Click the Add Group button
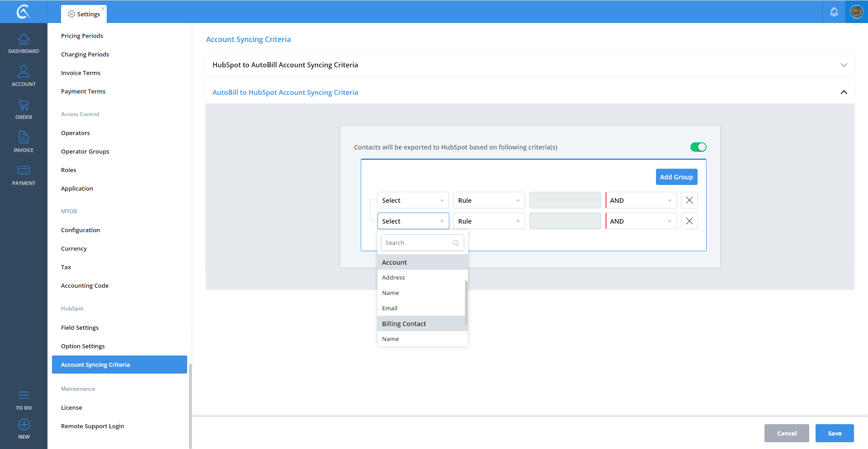Screen dimensions: 868x449 click(676, 177)
